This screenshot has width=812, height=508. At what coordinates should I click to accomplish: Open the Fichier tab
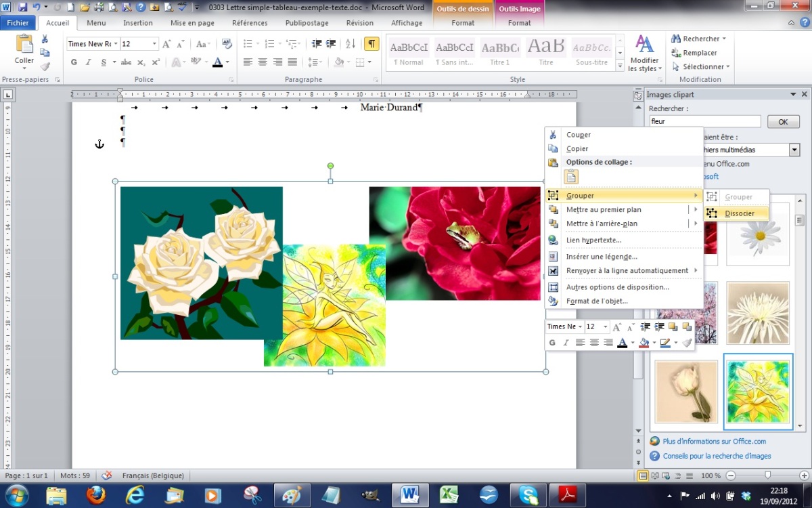[x=18, y=22]
